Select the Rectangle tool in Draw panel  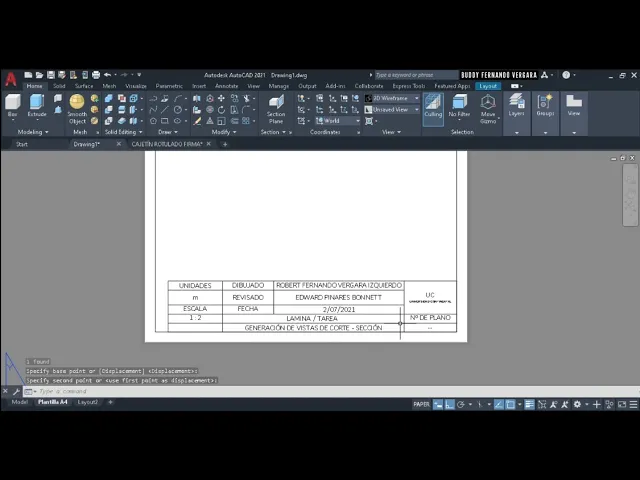165,121
